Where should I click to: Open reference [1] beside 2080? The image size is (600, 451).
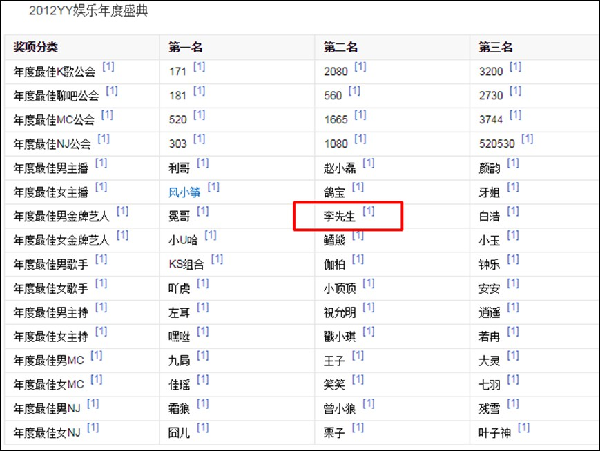click(x=360, y=67)
